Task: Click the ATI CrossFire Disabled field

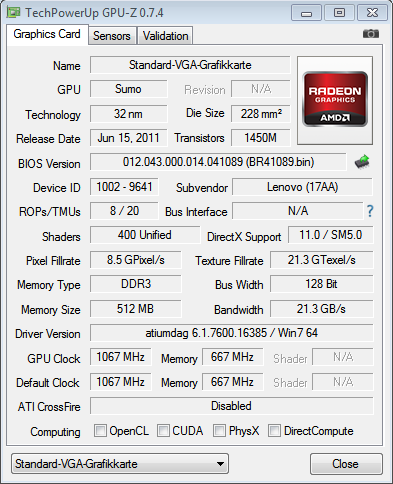Action: [x=232, y=406]
